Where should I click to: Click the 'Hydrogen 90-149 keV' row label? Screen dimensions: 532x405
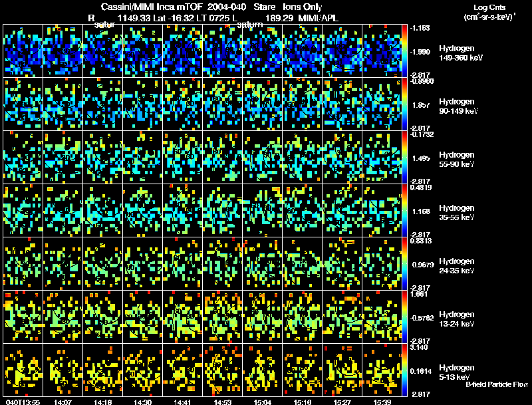[x=459, y=106]
